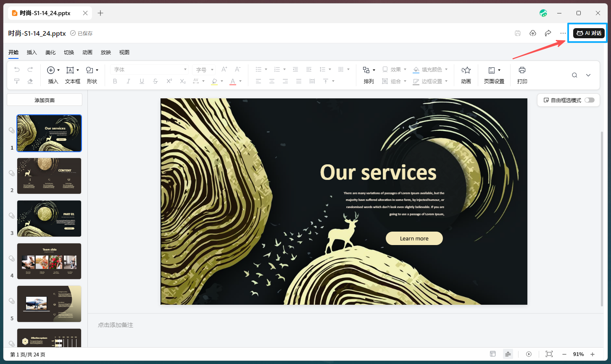The width and height of the screenshot is (611, 364).
Task: Open the 插入 dropdown arrow
Action: 58,70
